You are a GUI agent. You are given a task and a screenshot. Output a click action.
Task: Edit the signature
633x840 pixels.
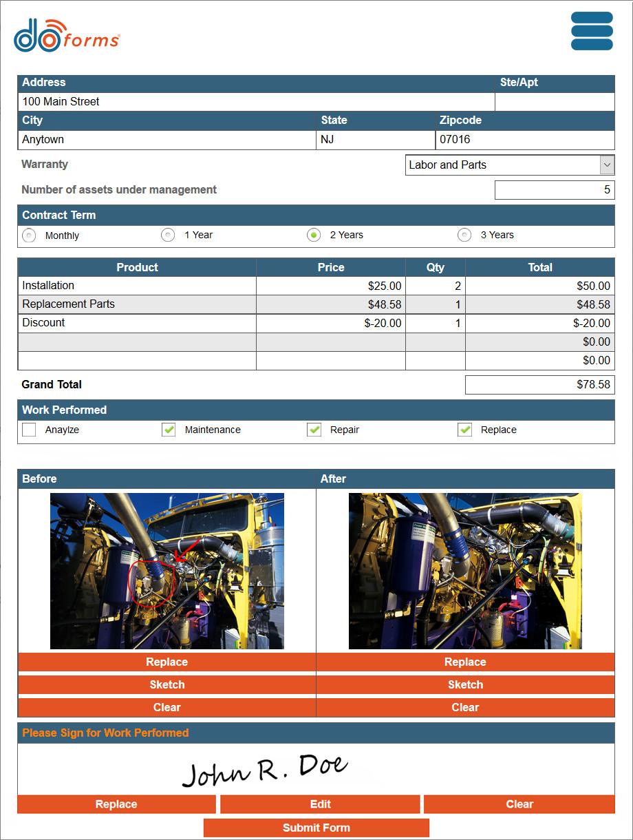tap(320, 804)
